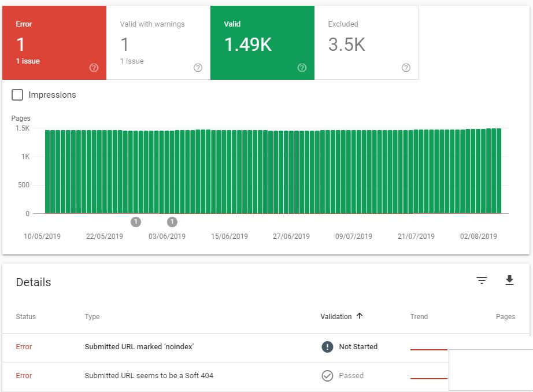The image size is (533, 392).
Task: Click the Passed checkmark status icon
Action: click(328, 376)
